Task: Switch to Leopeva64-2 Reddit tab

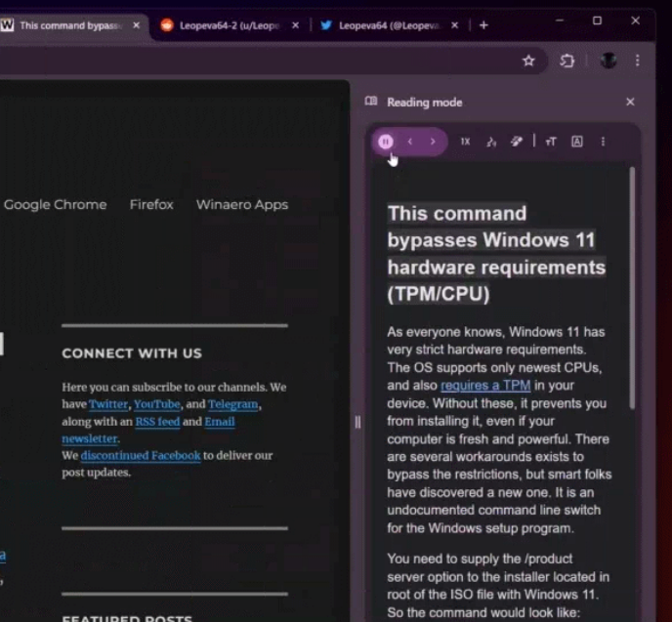Action: (x=230, y=25)
